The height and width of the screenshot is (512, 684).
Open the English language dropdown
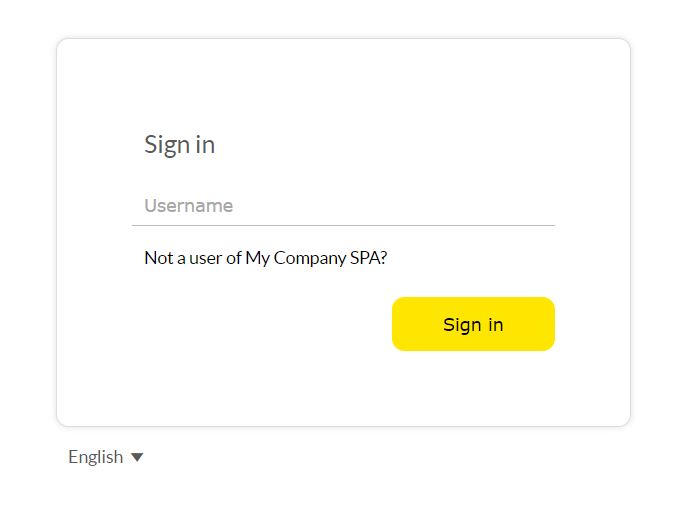tap(105, 457)
